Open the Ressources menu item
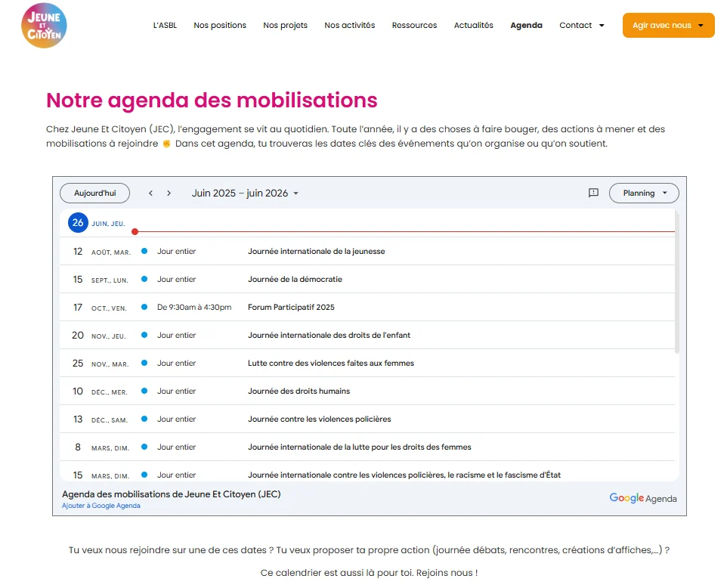This screenshot has height=588, width=727. click(x=414, y=25)
